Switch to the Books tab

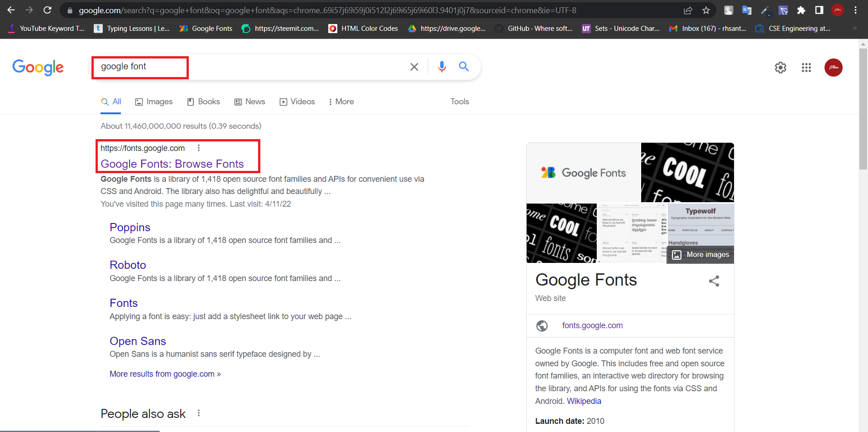coord(204,102)
